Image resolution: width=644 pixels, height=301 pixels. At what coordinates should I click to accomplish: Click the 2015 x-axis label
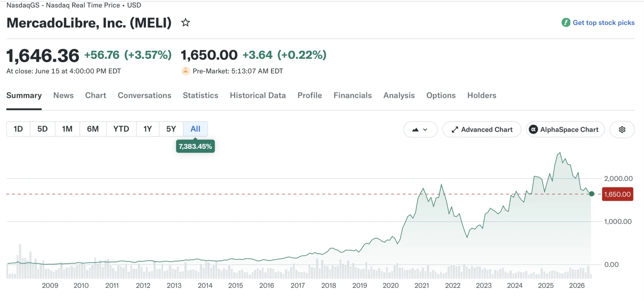click(236, 286)
